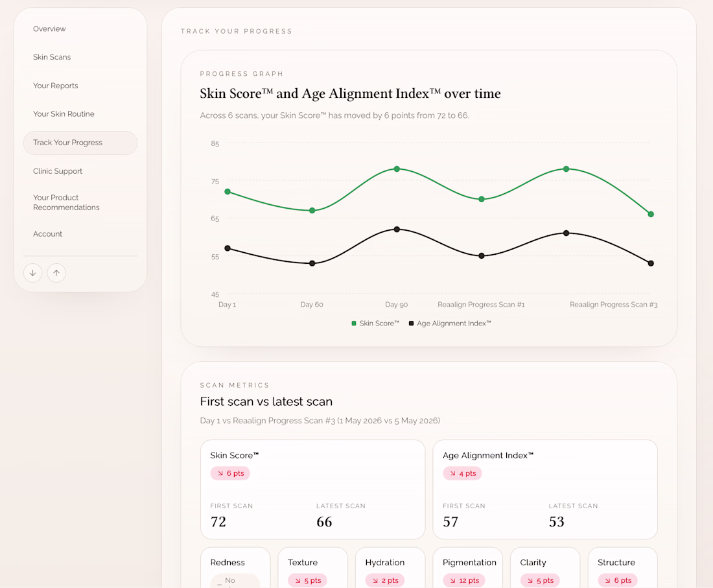
Task: Click the down arrow button in sidebar
Action: pos(33,273)
